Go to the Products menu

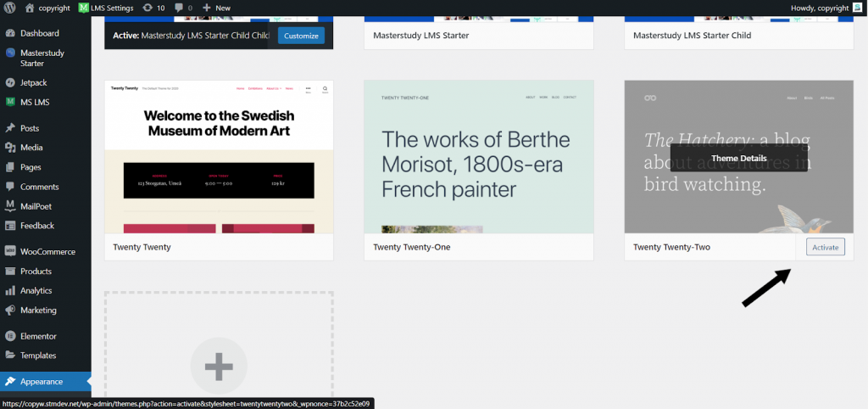36,272
